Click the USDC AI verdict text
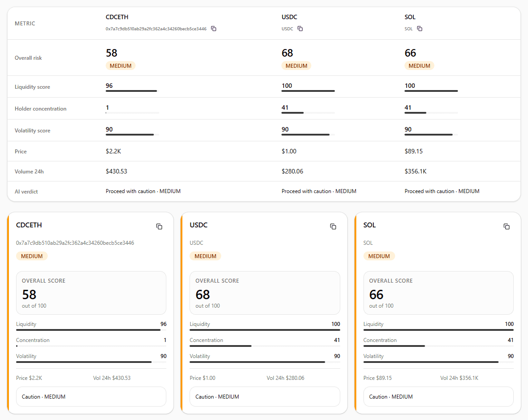The image size is (528, 420). click(x=319, y=191)
